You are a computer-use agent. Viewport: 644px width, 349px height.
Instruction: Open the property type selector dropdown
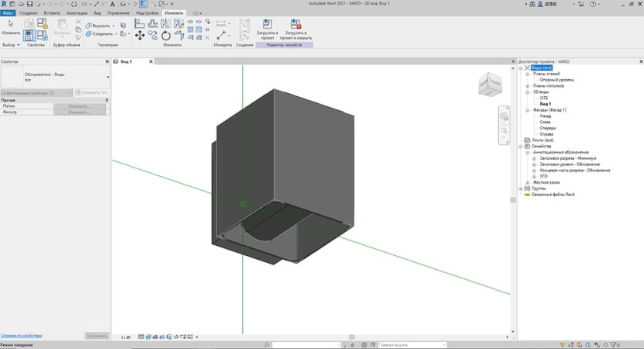coord(108,77)
